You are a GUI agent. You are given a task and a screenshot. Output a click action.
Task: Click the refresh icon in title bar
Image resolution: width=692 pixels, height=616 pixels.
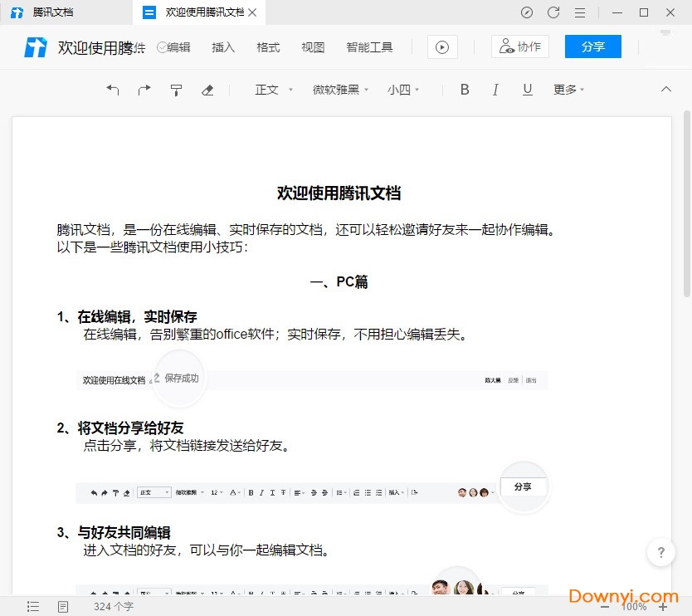pos(553,12)
